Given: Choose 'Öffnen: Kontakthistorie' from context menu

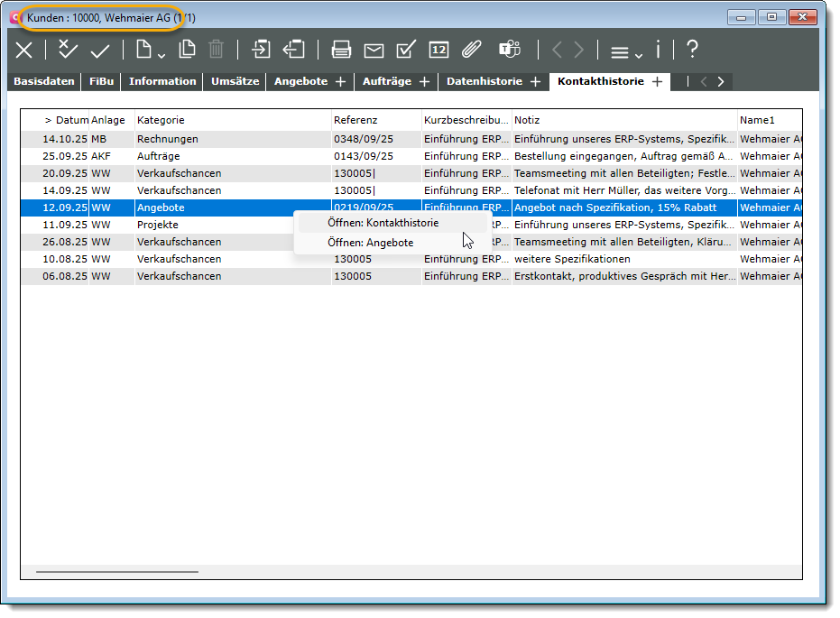Looking at the screenshot, I should click(383, 223).
